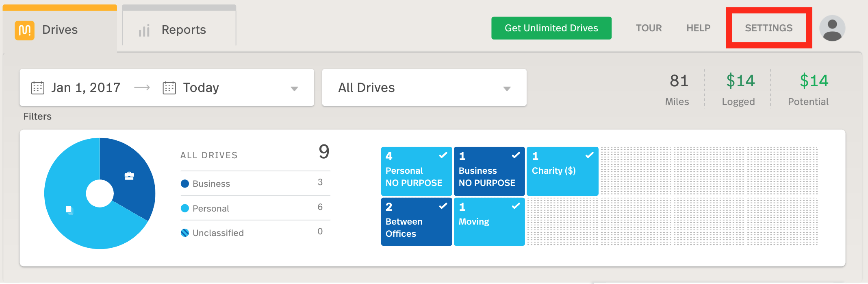Click the Unclassified striped dot legend

tap(185, 233)
